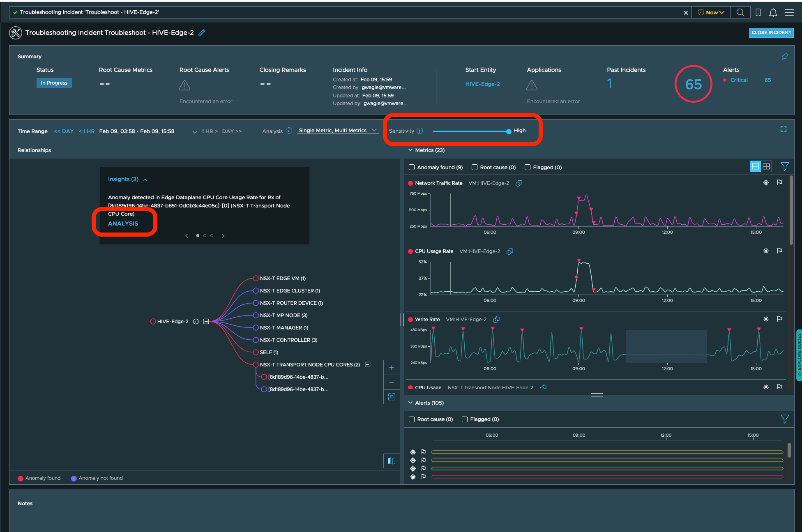802x532 pixels.
Task: Open the Now time selector dropdown
Action: [711, 12]
